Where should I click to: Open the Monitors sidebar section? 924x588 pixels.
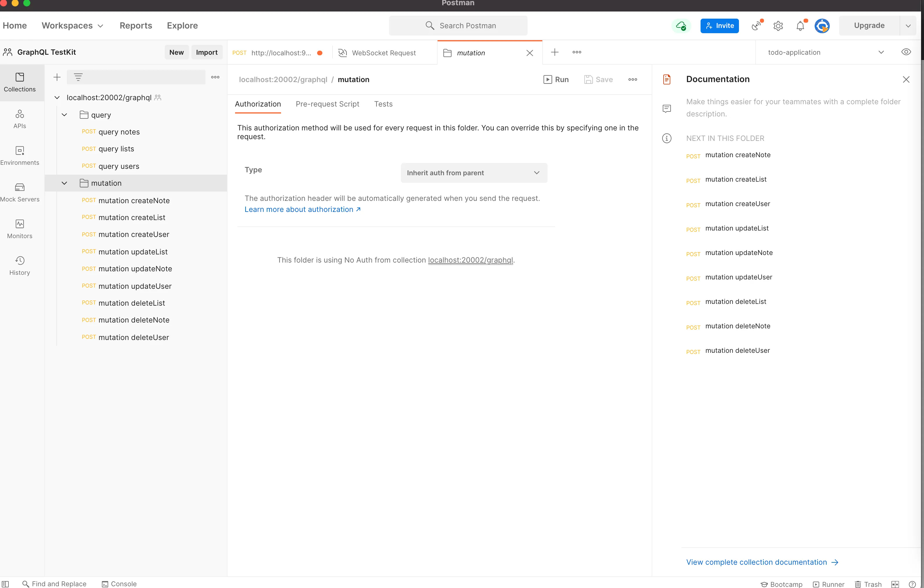pos(19,229)
